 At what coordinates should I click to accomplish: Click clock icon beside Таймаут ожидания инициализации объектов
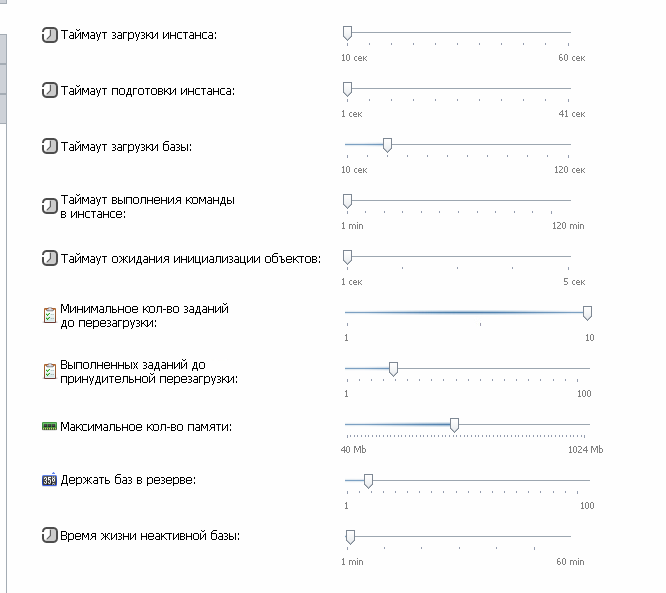click(x=49, y=258)
